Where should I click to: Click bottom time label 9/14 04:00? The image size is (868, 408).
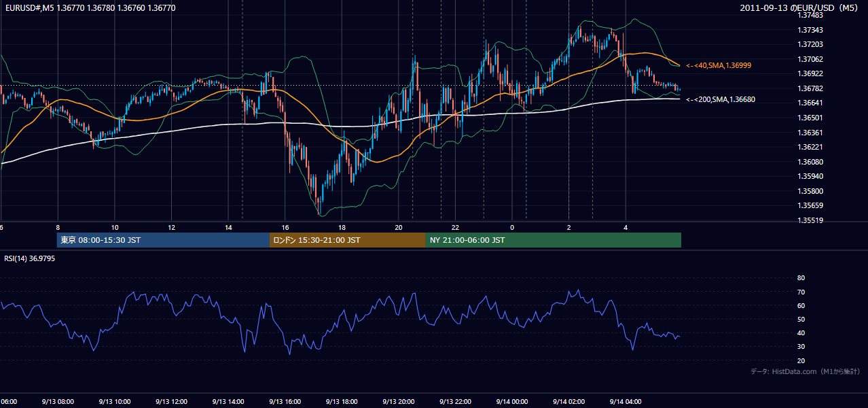(626, 402)
